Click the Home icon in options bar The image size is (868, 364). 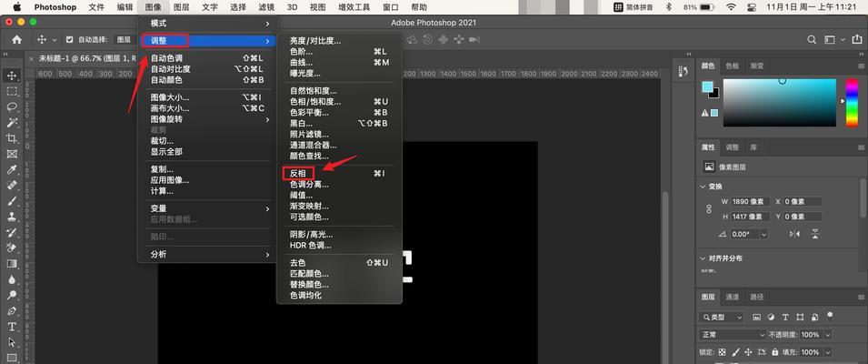(x=17, y=40)
